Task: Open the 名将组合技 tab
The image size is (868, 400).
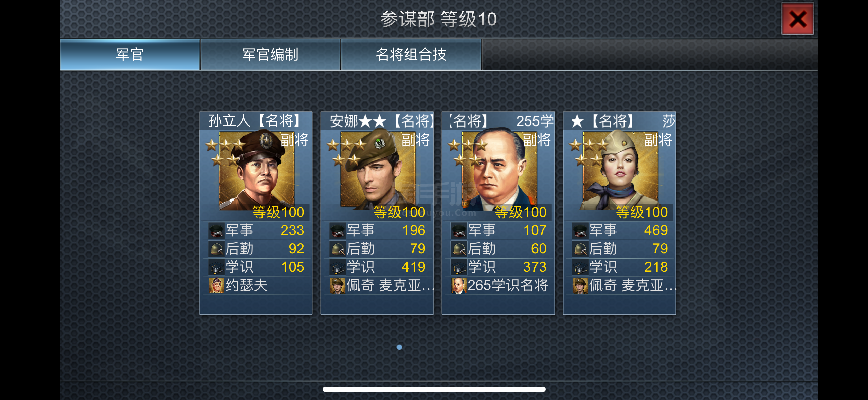Action: tap(411, 55)
